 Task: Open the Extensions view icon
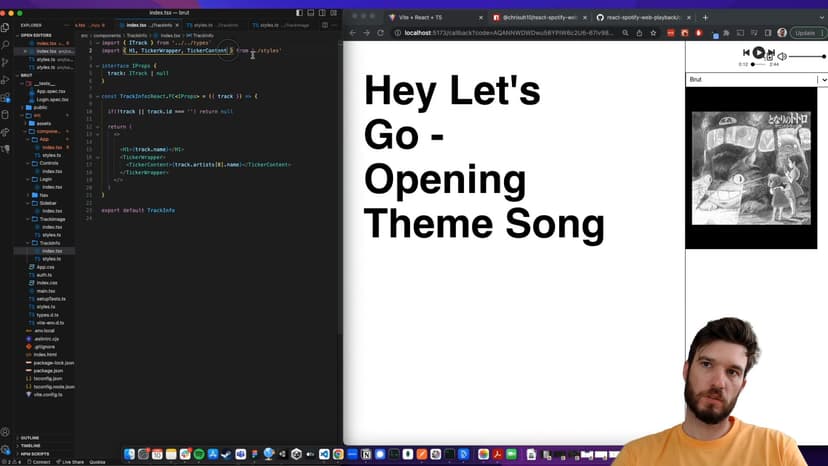[6, 96]
